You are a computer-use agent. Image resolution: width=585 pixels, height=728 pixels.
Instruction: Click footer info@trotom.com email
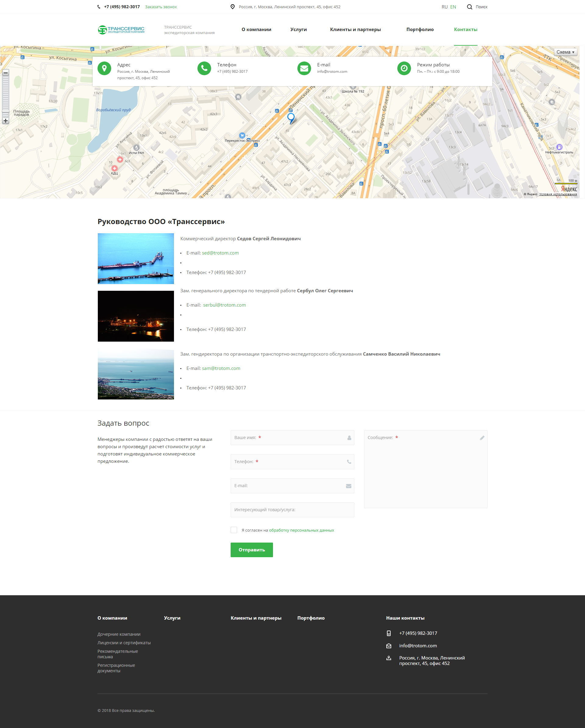[418, 645]
